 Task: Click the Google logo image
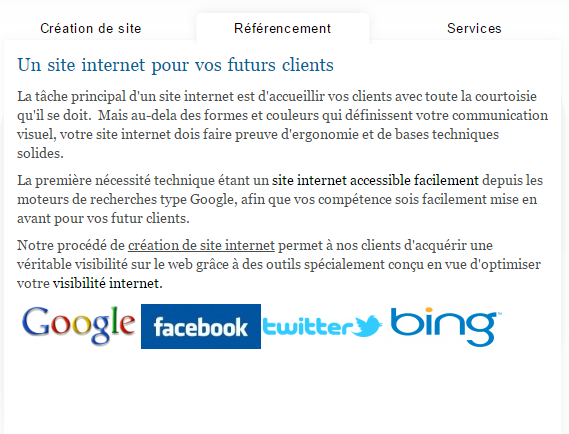(x=78, y=325)
